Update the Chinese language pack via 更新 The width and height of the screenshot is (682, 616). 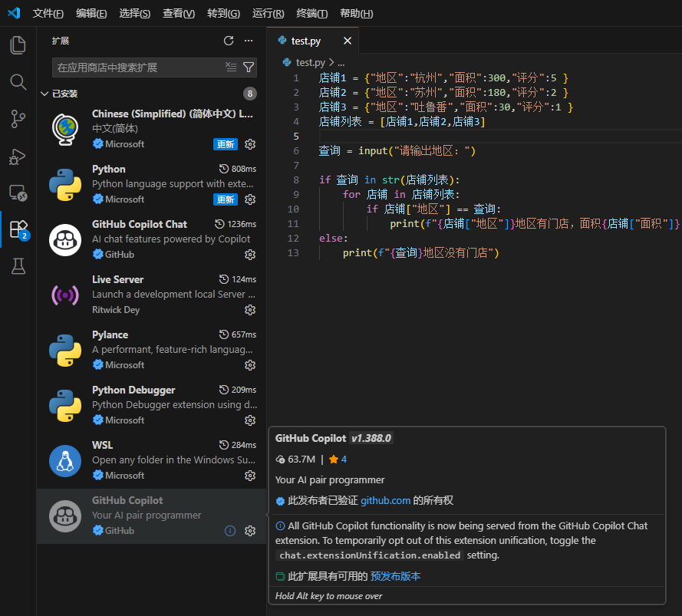point(226,144)
